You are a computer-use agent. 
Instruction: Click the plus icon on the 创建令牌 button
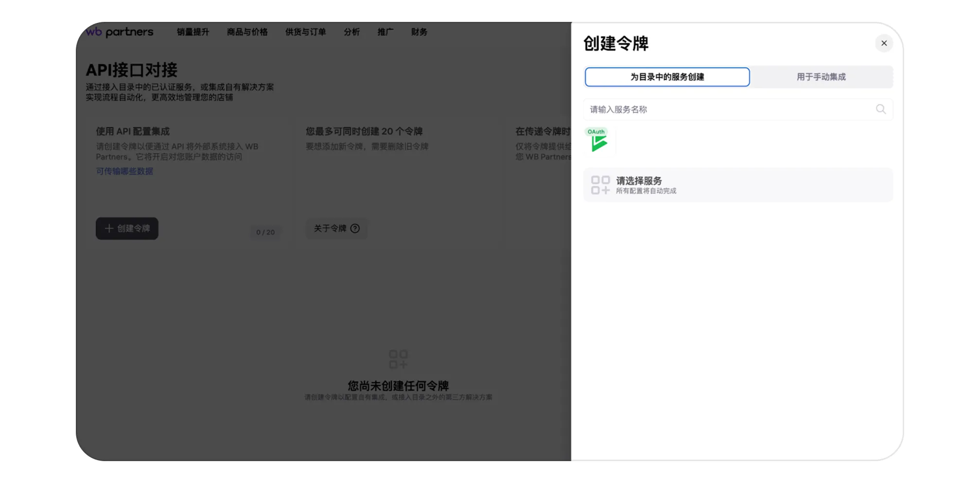pyautogui.click(x=108, y=229)
